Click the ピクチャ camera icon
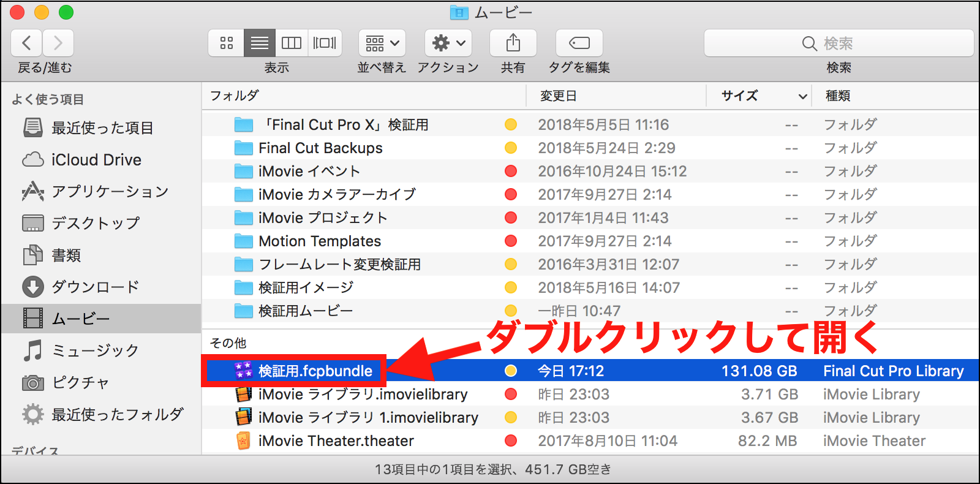Screen dimensions: 980x484 coord(33,383)
